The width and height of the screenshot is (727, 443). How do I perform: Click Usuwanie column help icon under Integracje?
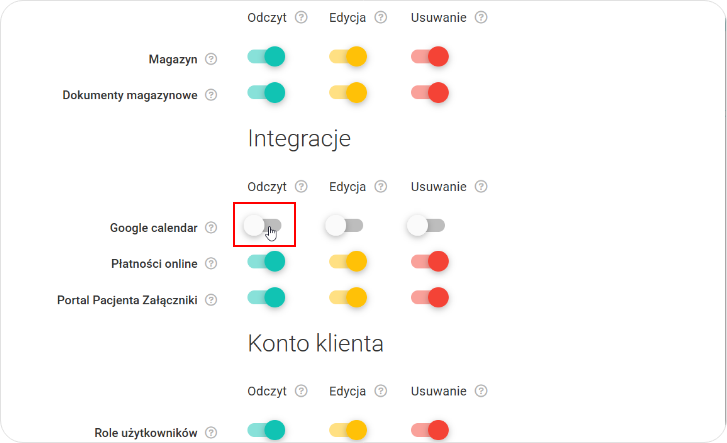pyautogui.click(x=481, y=186)
